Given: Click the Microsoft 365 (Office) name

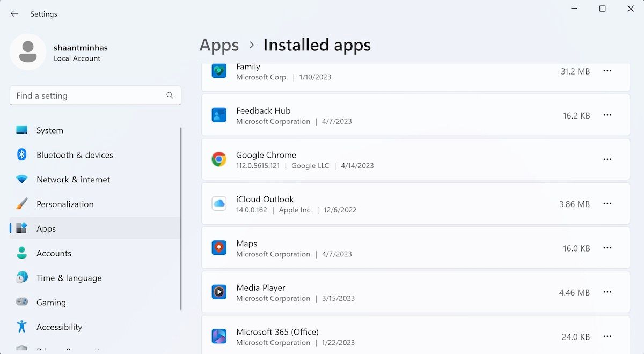Looking at the screenshot, I should click(x=277, y=332).
